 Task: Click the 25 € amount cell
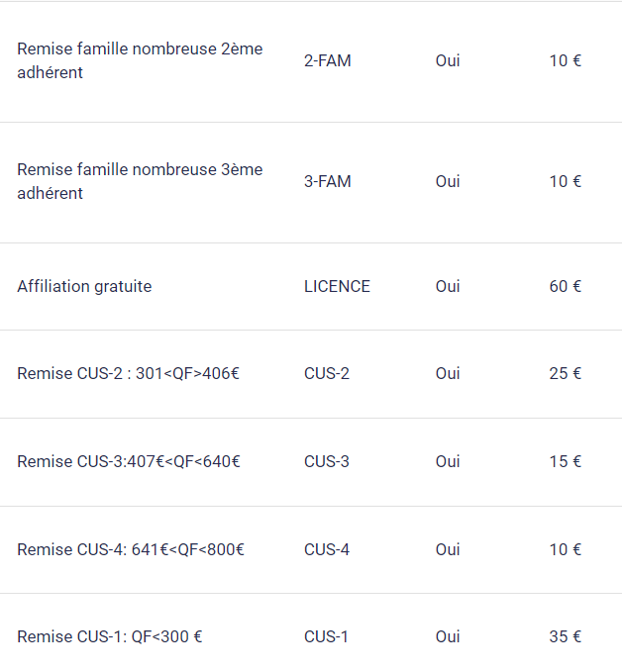tap(565, 374)
